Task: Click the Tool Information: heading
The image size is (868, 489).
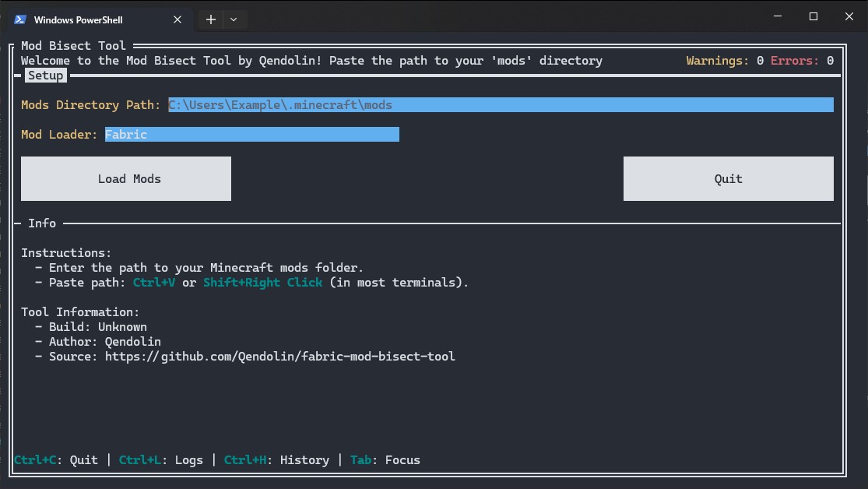Action: point(80,311)
